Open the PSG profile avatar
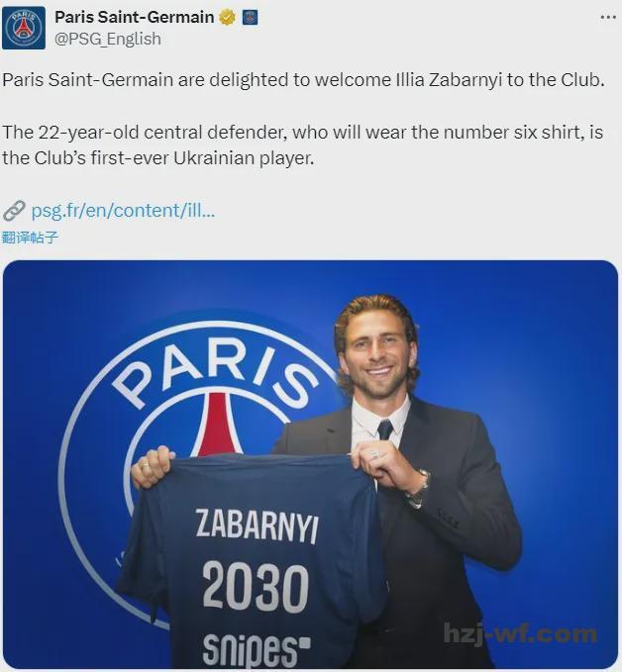This screenshot has height=672, width=622. 24,28
